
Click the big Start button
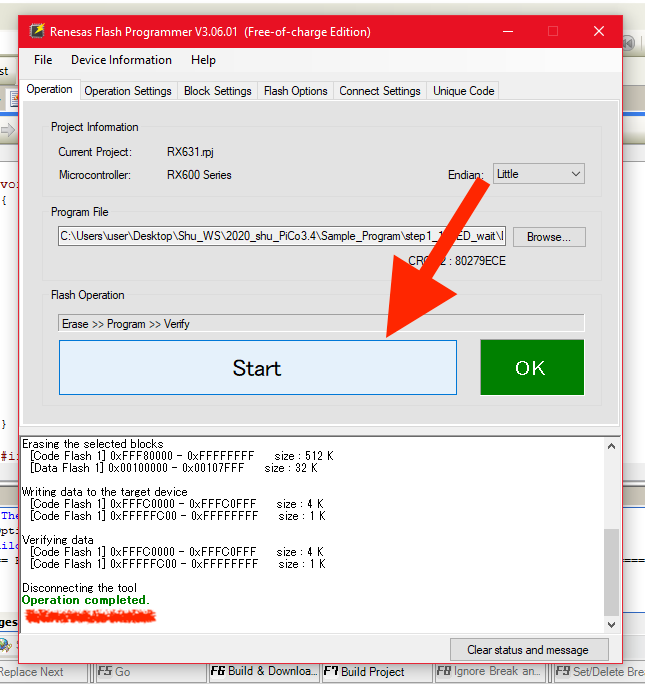click(258, 368)
